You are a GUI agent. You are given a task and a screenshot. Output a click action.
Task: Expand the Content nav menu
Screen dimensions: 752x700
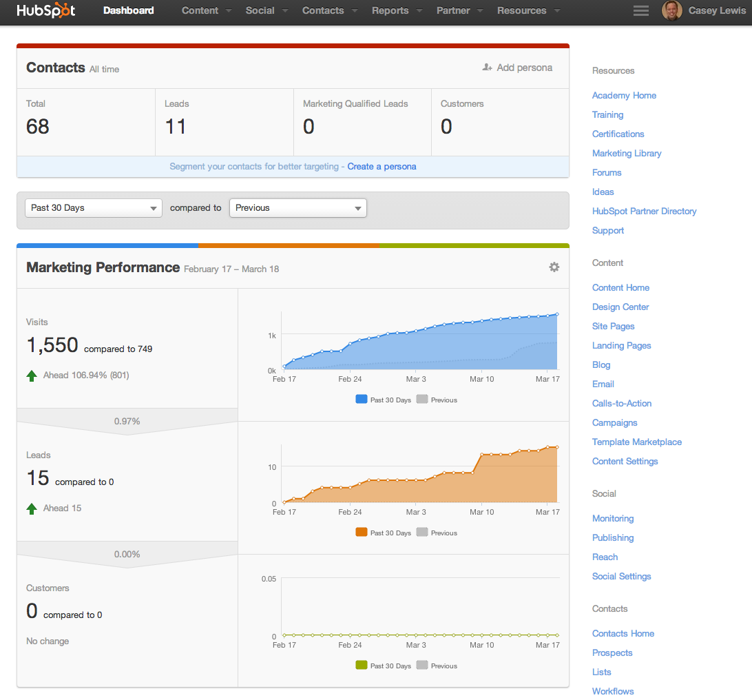point(206,10)
